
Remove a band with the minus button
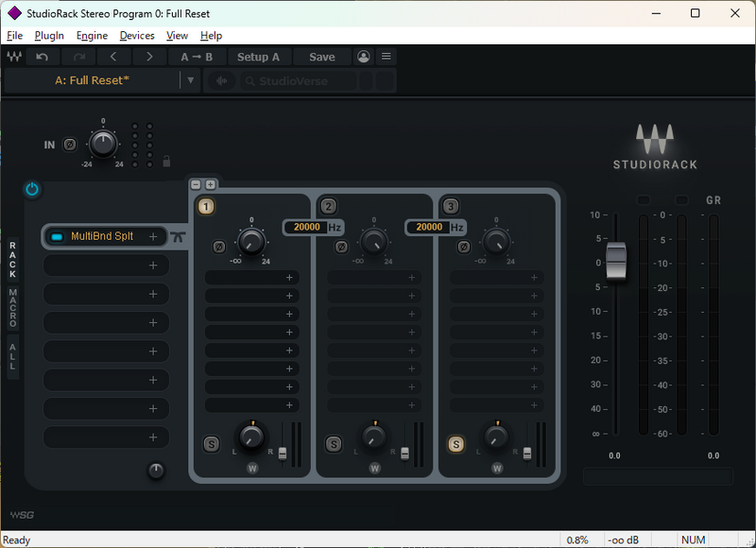click(196, 184)
